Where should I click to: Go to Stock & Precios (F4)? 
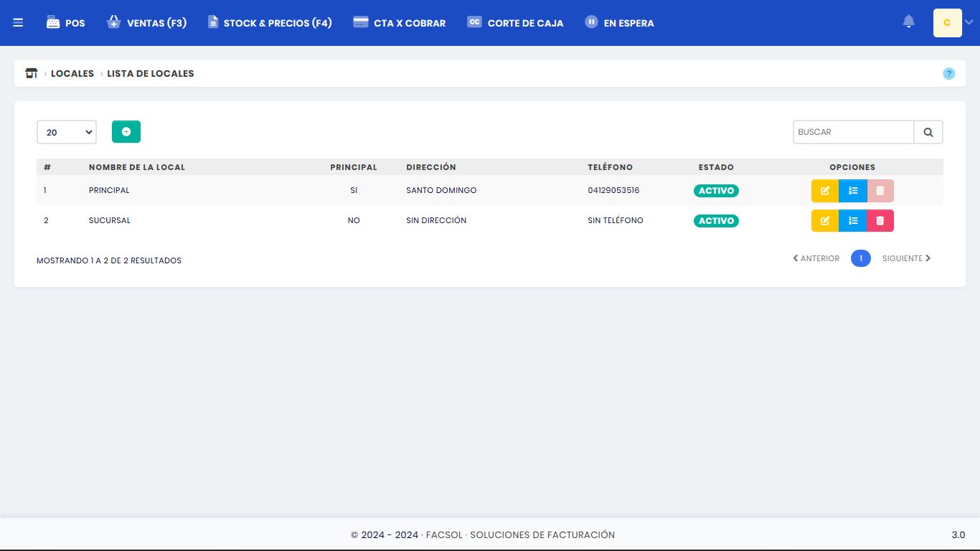270,23
